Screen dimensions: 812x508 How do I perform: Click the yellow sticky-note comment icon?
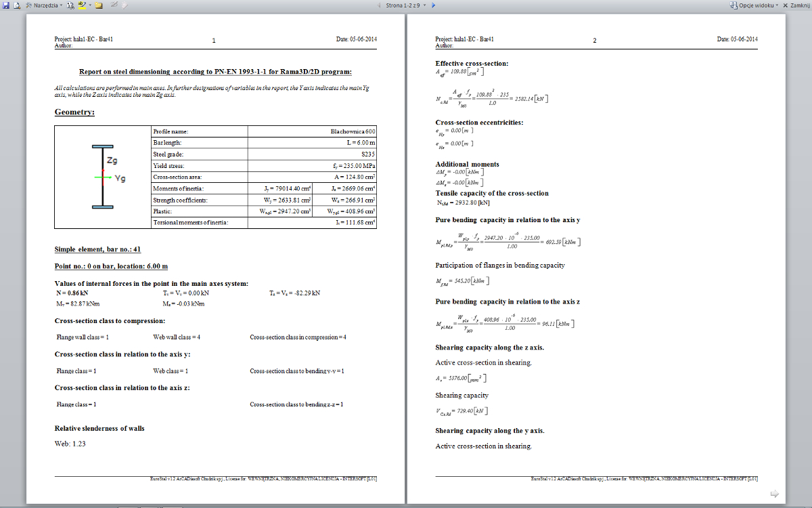coord(99,5)
